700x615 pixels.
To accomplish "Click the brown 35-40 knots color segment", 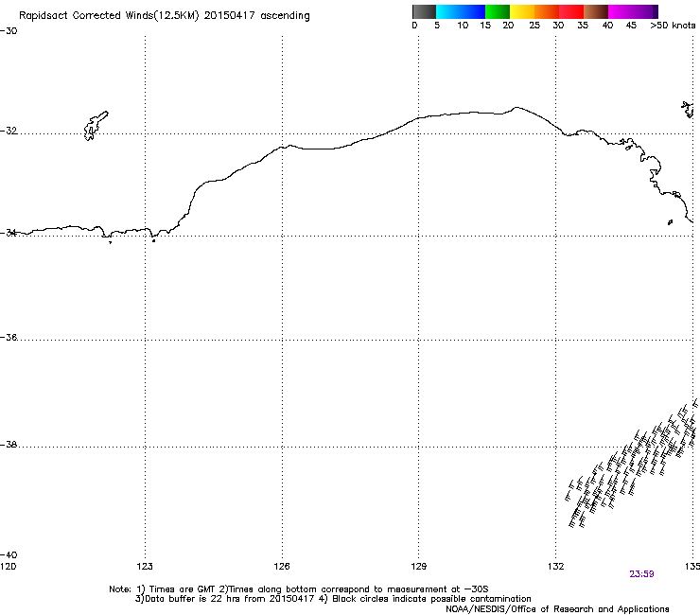I will (x=596, y=11).
